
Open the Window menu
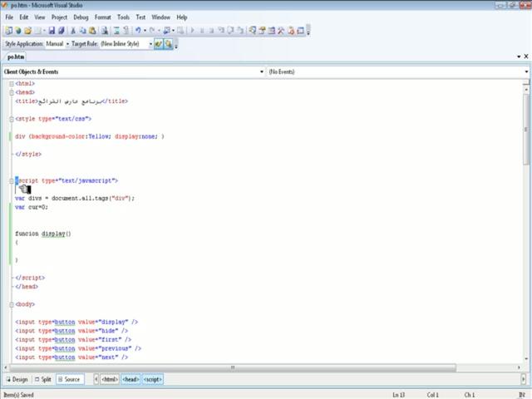tap(160, 17)
